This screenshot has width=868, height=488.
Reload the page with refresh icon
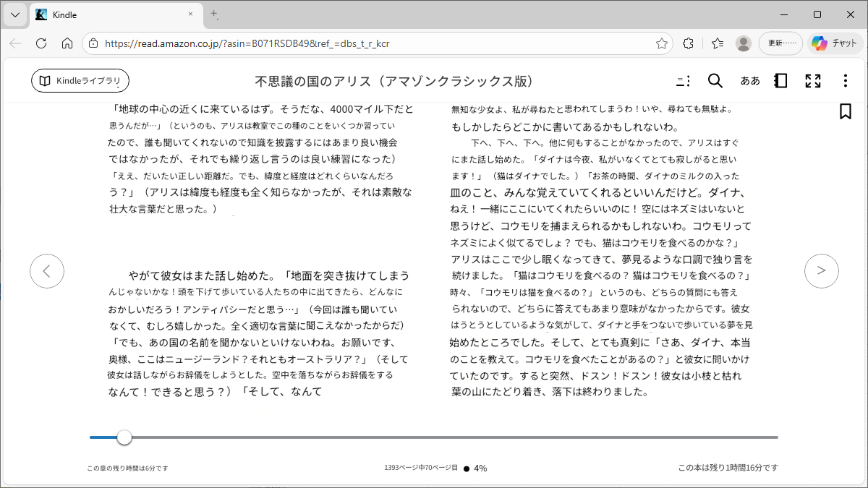[x=41, y=43]
